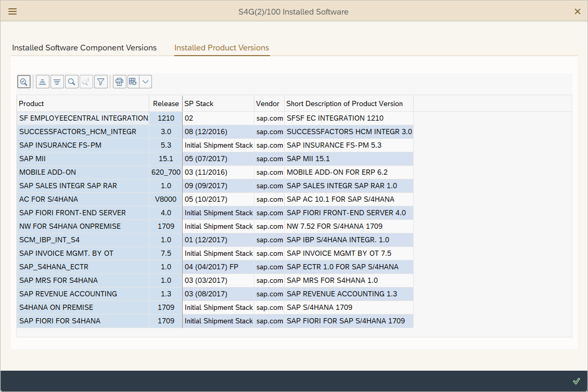Select SAP INSURANCE FS-PM product cell
The height and width of the screenshot is (392, 588).
click(83, 145)
